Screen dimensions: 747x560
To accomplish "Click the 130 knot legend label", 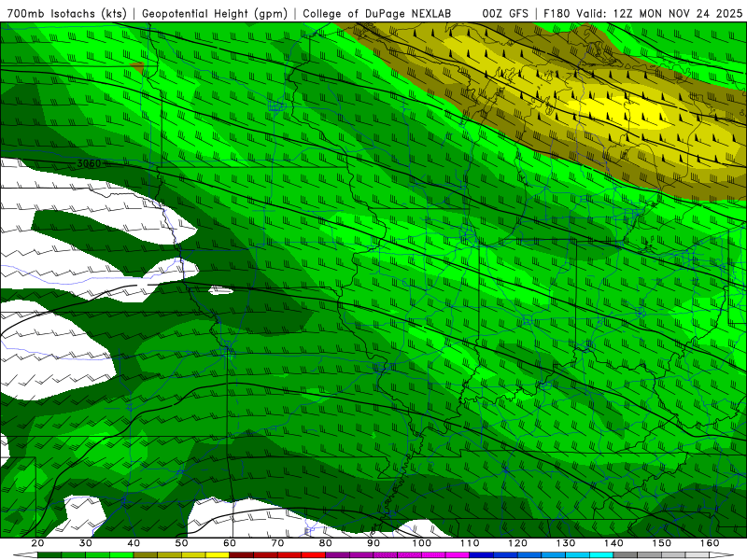I will click(566, 543).
